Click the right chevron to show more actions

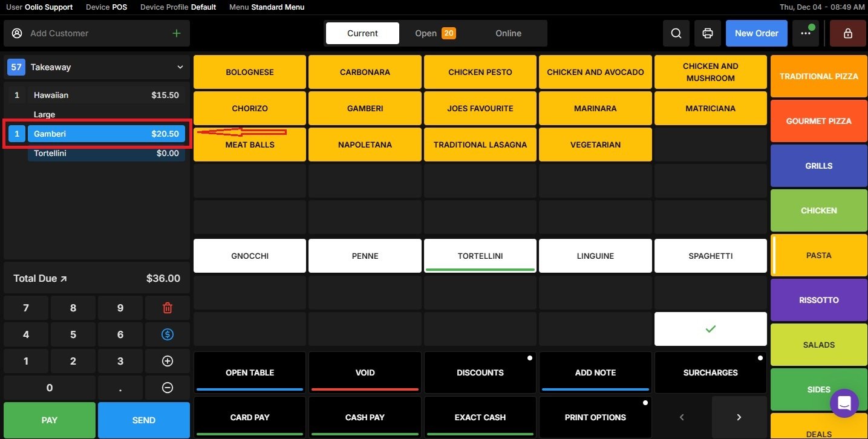[x=739, y=417]
